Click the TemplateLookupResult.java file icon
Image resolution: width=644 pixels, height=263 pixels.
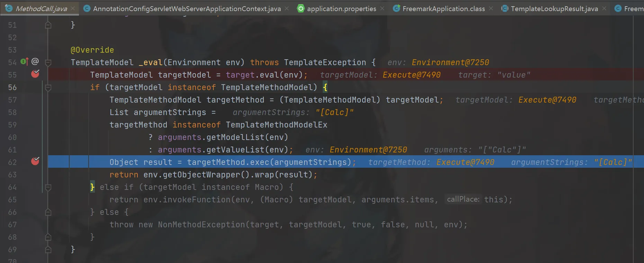click(x=505, y=8)
